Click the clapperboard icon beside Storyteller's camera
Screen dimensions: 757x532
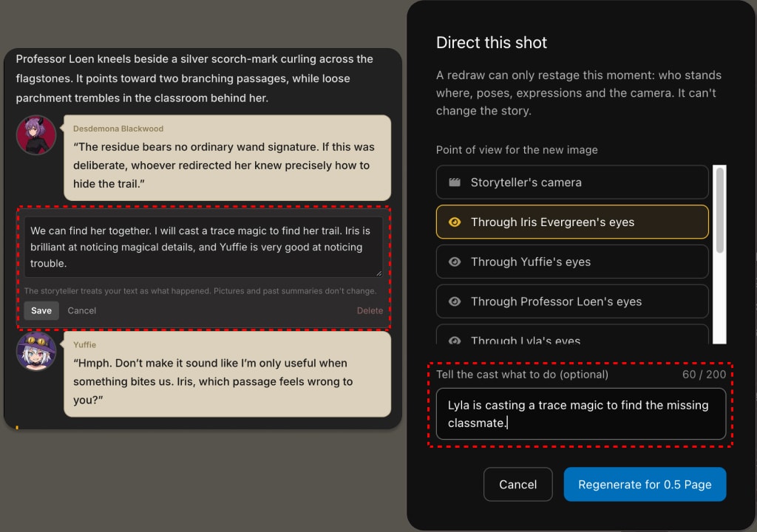[x=455, y=182]
